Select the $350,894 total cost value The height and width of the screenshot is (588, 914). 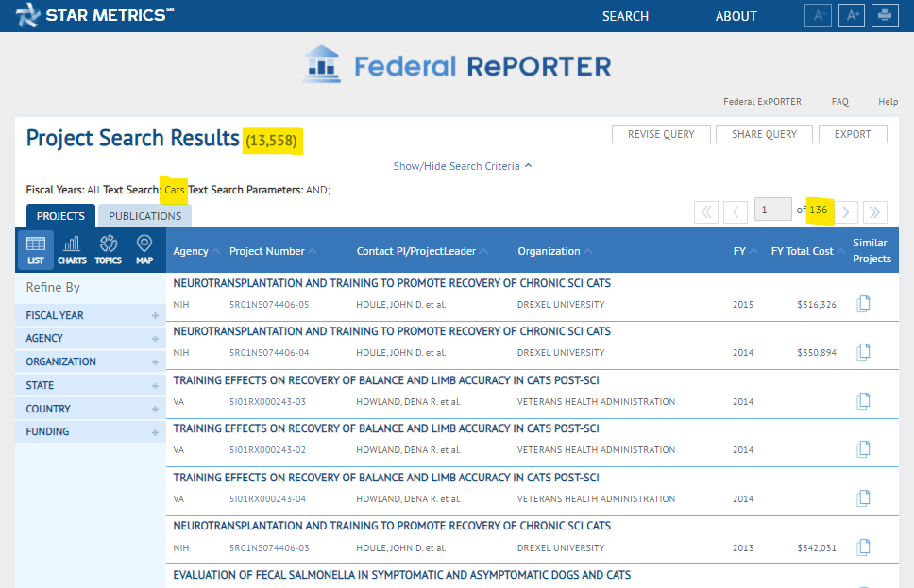click(x=817, y=353)
